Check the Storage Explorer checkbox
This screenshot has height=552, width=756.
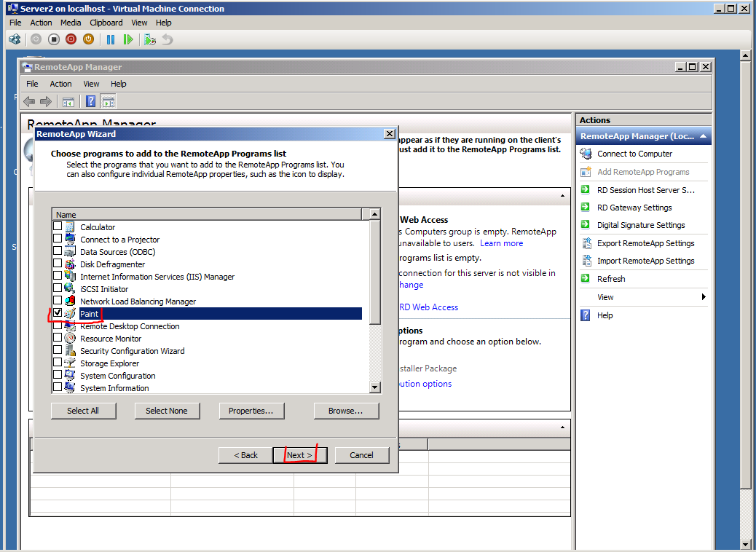coord(58,363)
